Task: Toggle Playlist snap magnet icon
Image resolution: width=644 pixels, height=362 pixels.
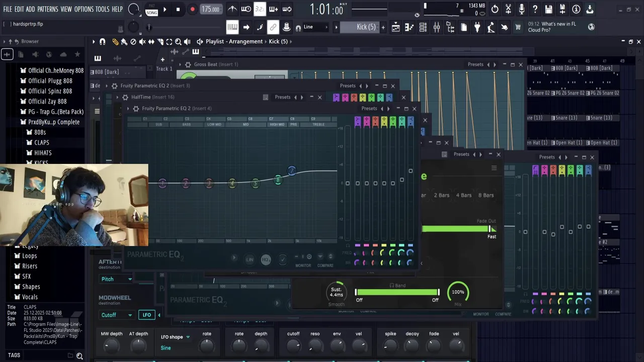Action: click(102, 42)
